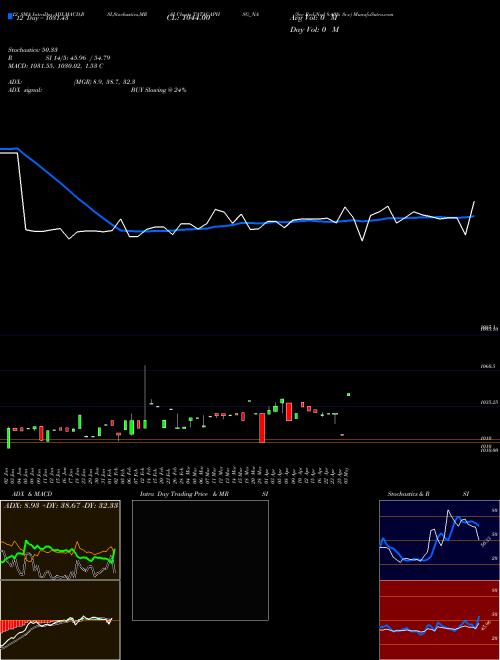This screenshot has height=660, width=500.
Task: Click the empty Intra Day Trading Price panel
Action: point(200,560)
